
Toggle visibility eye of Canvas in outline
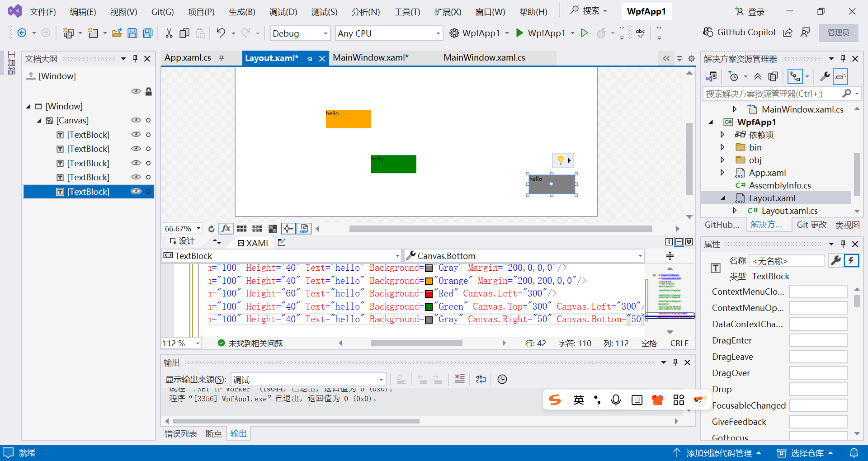coord(136,120)
